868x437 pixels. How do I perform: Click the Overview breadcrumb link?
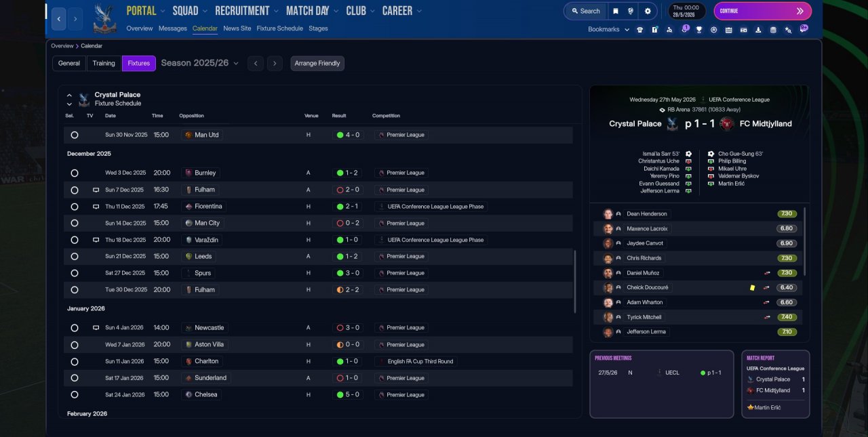[x=62, y=46]
